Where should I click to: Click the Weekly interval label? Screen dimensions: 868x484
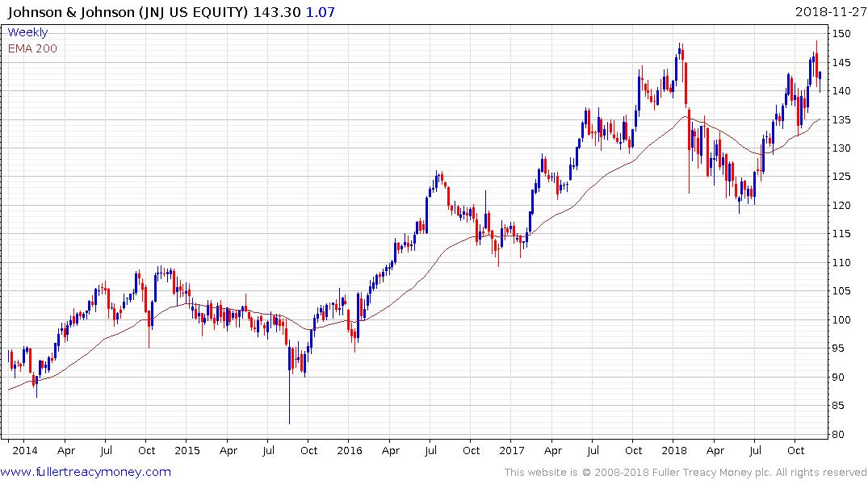click(27, 32)
